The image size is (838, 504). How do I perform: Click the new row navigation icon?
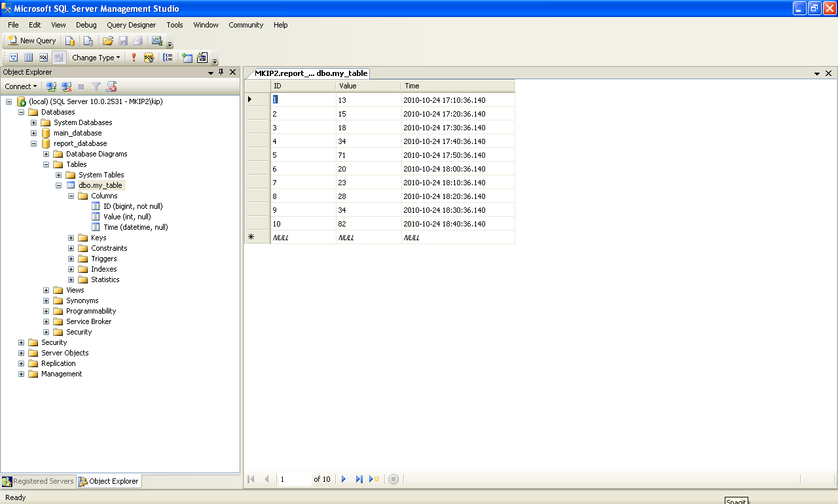374,479
